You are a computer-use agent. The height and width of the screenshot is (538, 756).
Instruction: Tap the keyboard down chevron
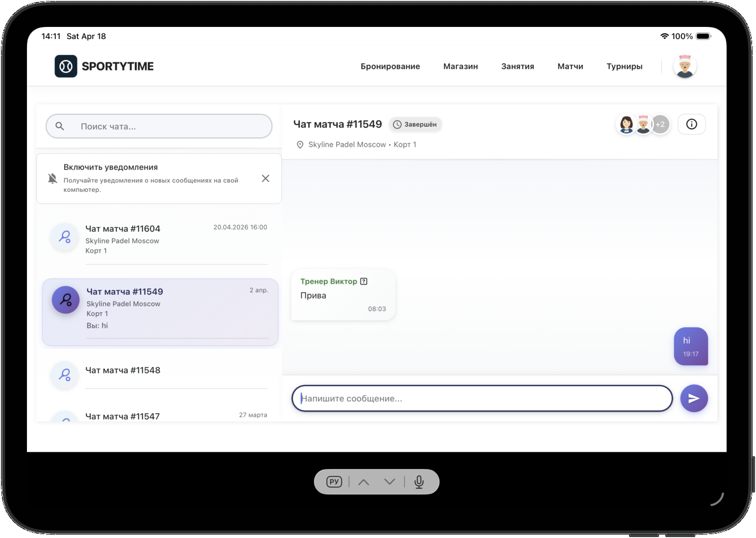pyautogui.click(x=390, y=482)
